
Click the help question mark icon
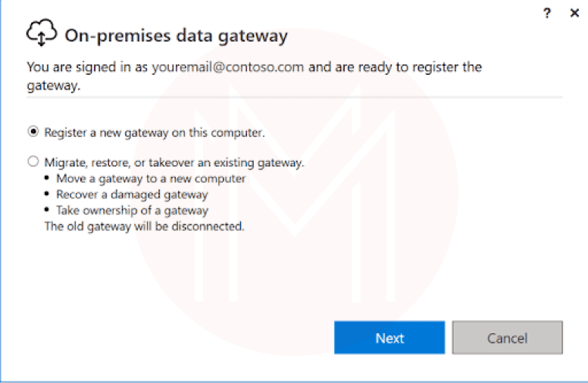tap(547, 14)
